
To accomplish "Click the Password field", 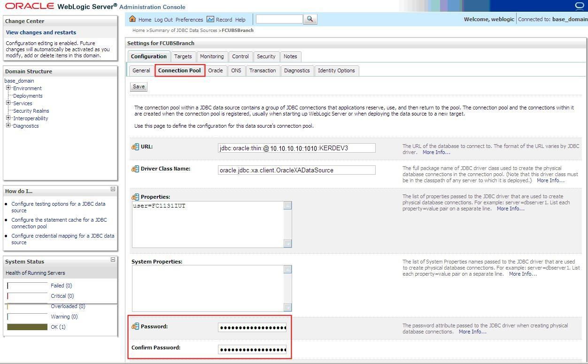I will [252, 327].
